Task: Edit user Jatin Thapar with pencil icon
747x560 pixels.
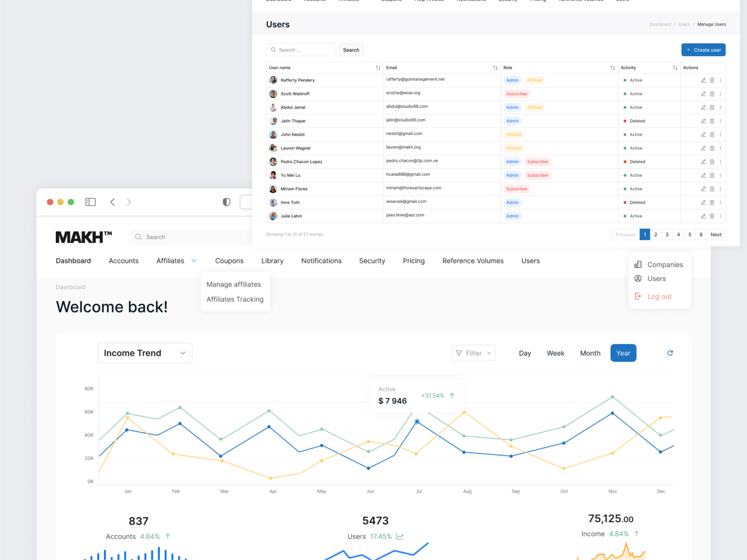Action: 703,121
